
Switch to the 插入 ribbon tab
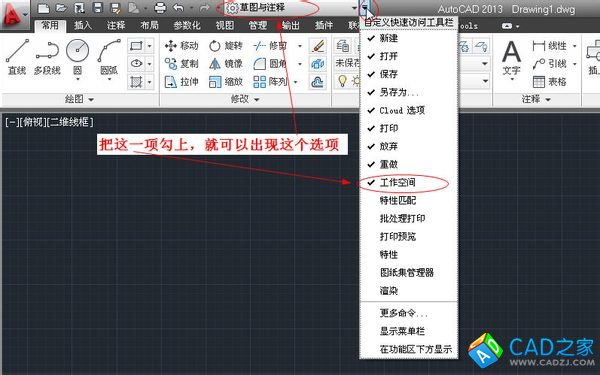[x=83, y=25]
